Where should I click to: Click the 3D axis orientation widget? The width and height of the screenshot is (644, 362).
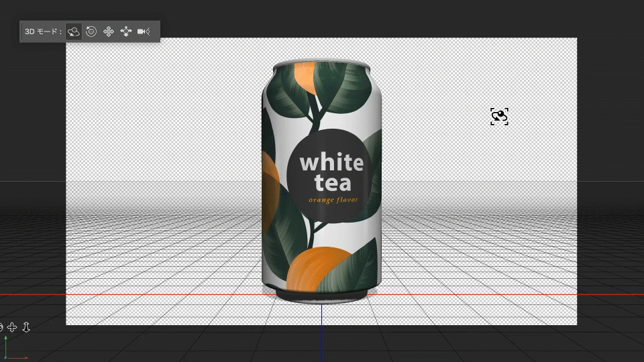[15, 348]
